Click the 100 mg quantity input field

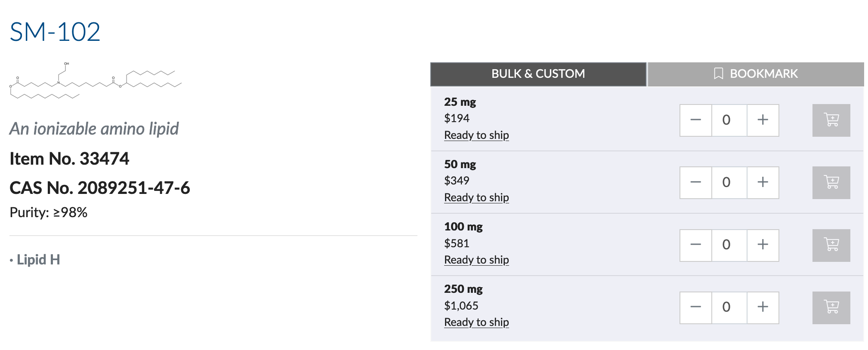[729, 246]
